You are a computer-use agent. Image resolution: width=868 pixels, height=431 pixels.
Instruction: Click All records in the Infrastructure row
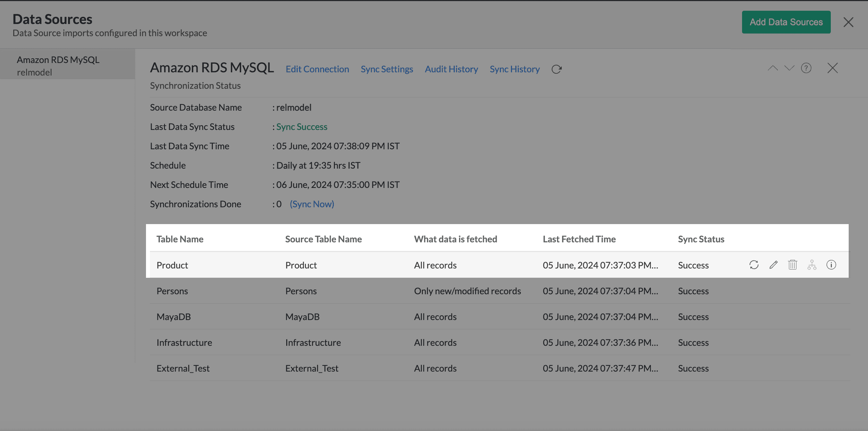click(435, 343)
